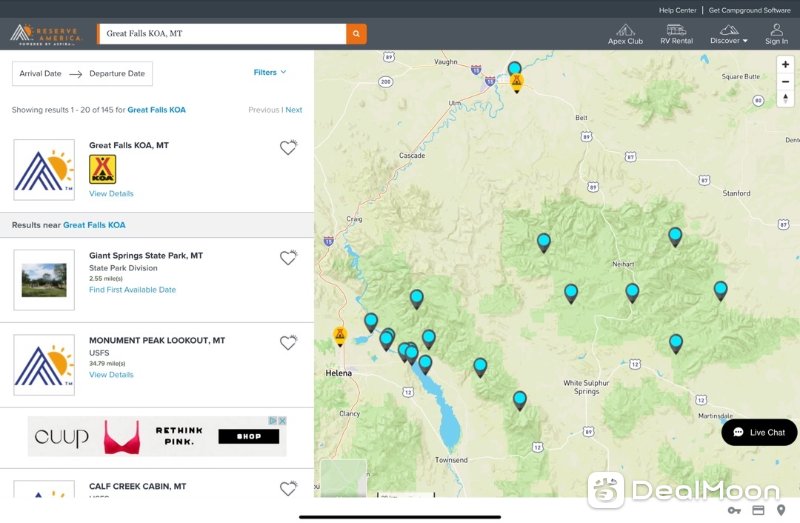
Task: Open RV Rental
Action: pos(676,34)
